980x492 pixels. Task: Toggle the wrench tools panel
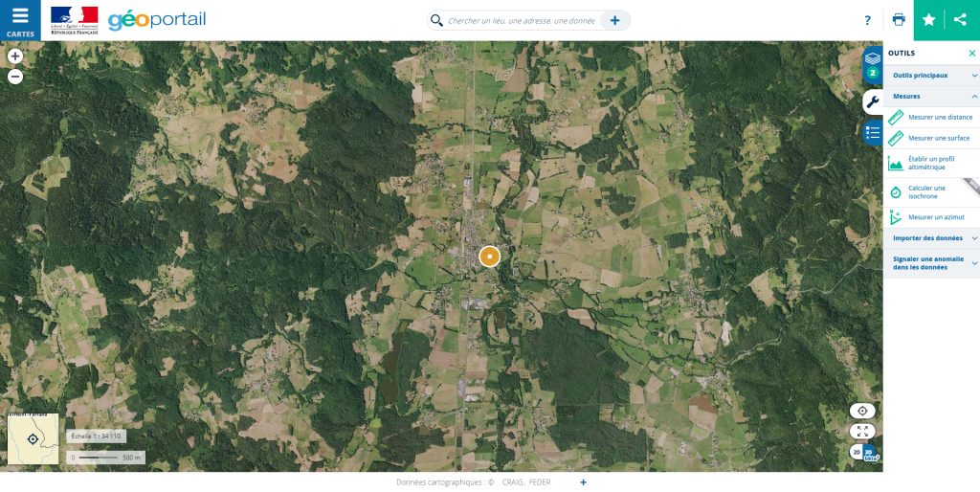tap(873, 101)
